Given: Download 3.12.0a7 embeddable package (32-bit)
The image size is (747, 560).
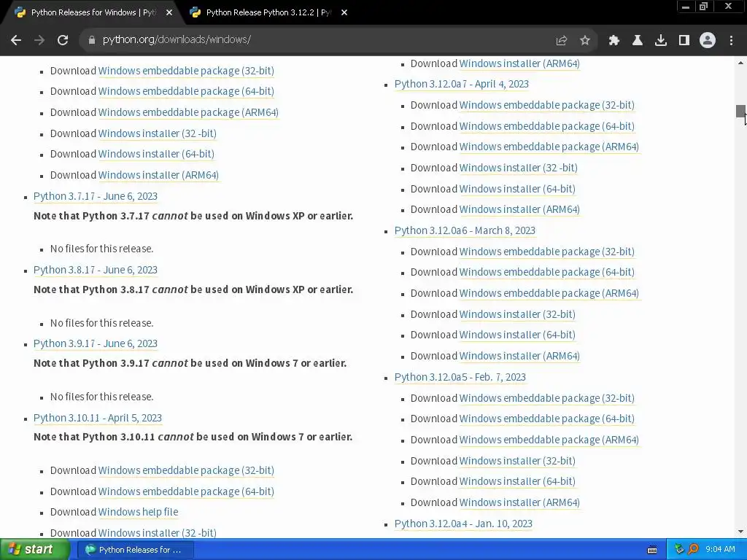Looking at the screenshot, I should (x=547, y=105).
